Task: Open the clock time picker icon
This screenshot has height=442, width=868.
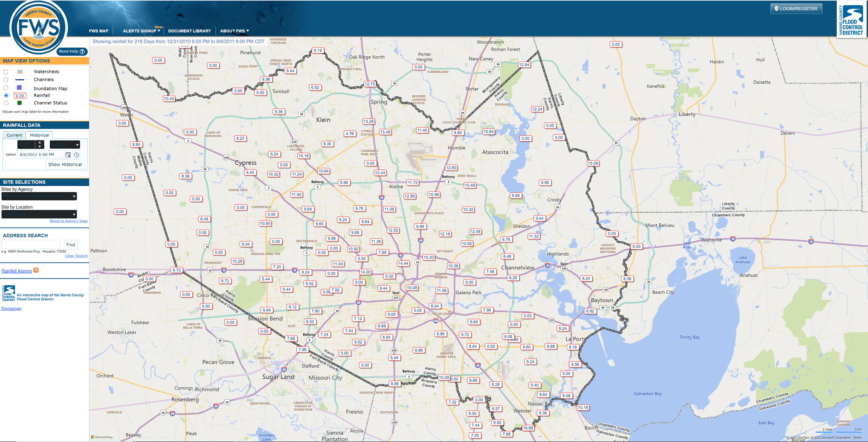Action: tap(76, 155)
